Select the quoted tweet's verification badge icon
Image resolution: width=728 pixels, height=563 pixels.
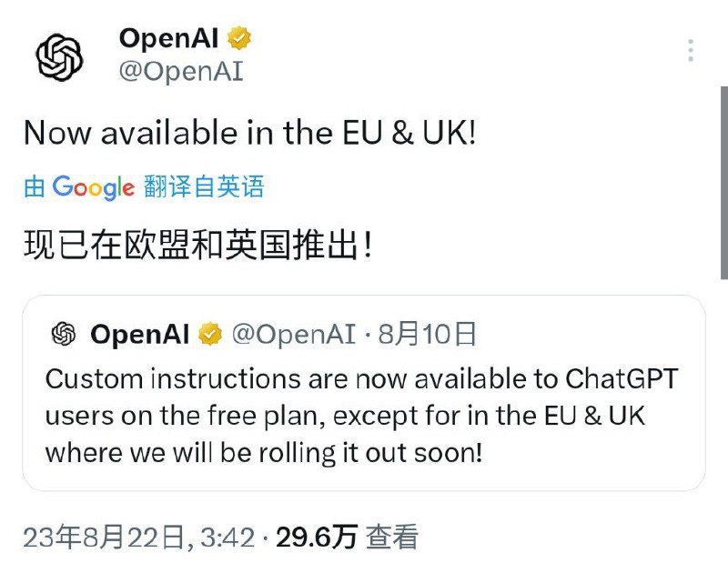click(x=207, y=334)
